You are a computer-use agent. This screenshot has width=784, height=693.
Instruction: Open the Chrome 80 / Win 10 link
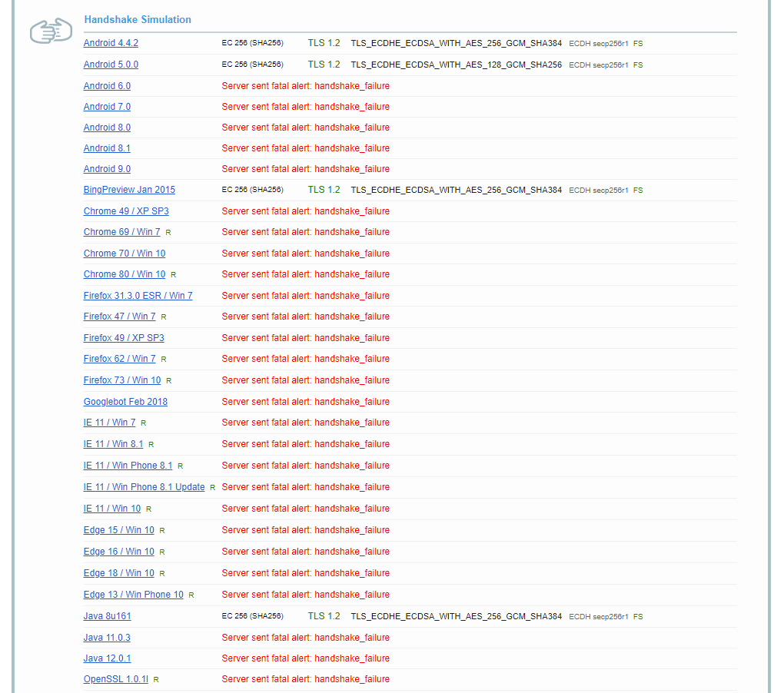click(x=124, y=274)
